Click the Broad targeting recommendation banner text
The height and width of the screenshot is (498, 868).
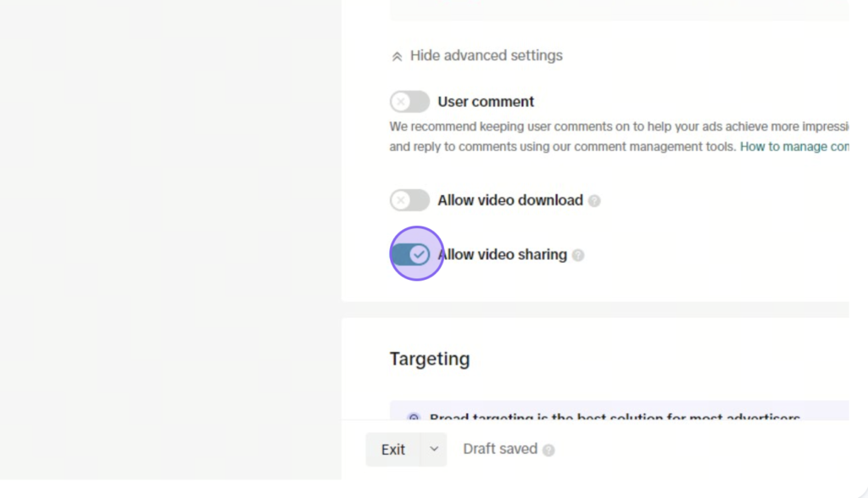tap(615, 417)
